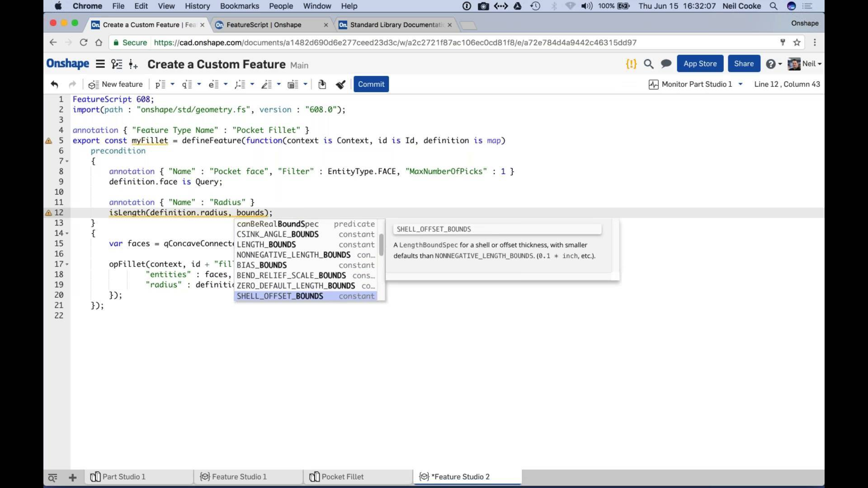Insert a query snippet (q icon)

click(187, 84)
